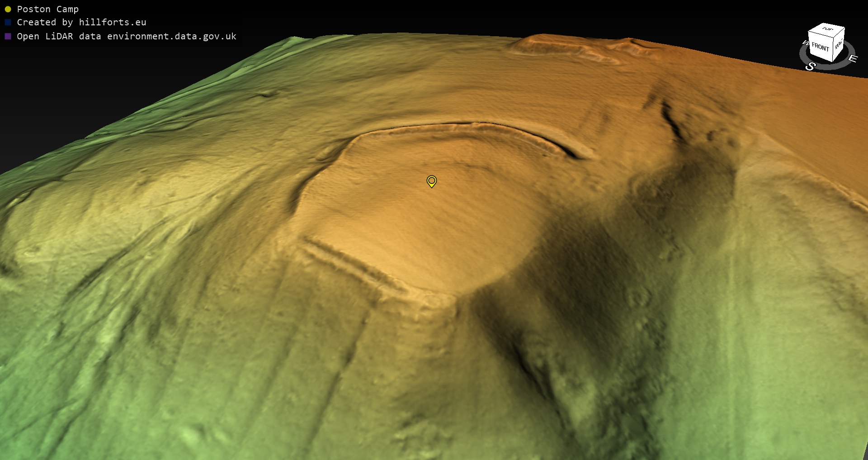The height and width of the screenshot is (460, 868).
Task: Open the Created by hillforts.eu link
Action: click(81, 22)
